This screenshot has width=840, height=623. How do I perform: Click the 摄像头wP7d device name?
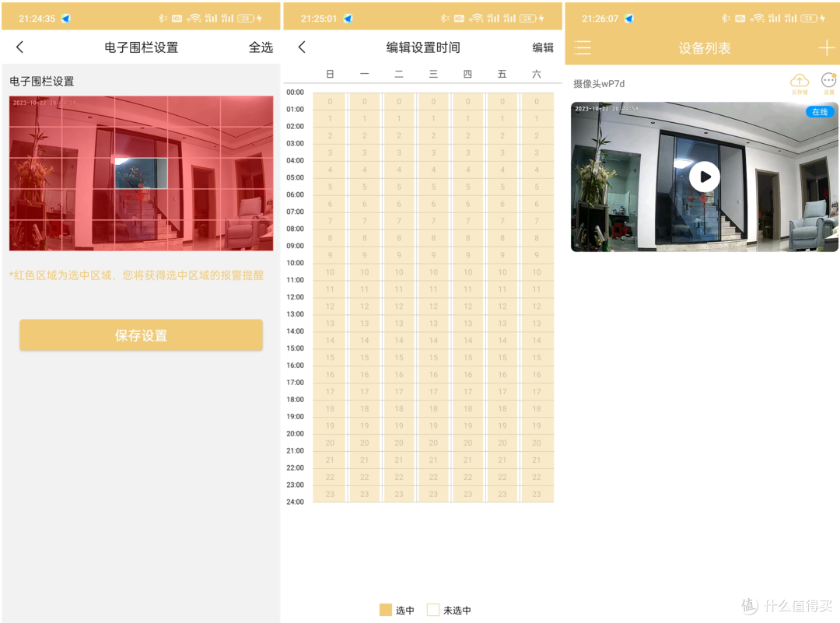click(598, 83)
